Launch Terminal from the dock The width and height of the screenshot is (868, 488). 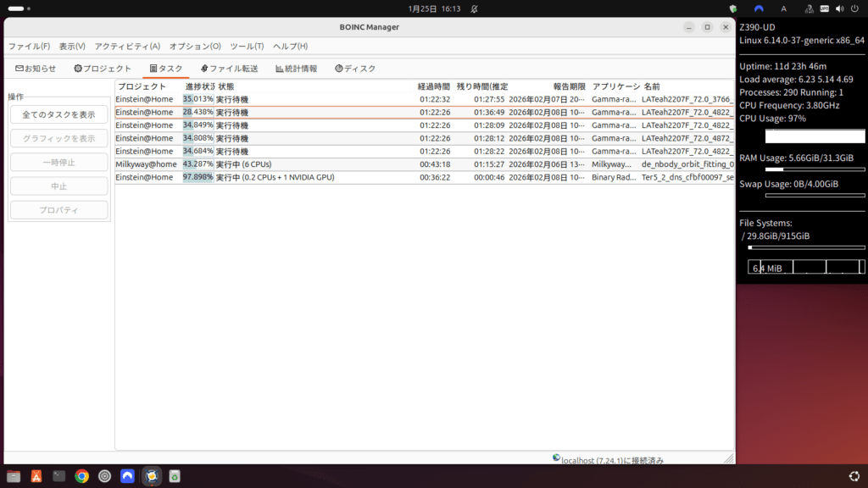(x=59, y=476)
